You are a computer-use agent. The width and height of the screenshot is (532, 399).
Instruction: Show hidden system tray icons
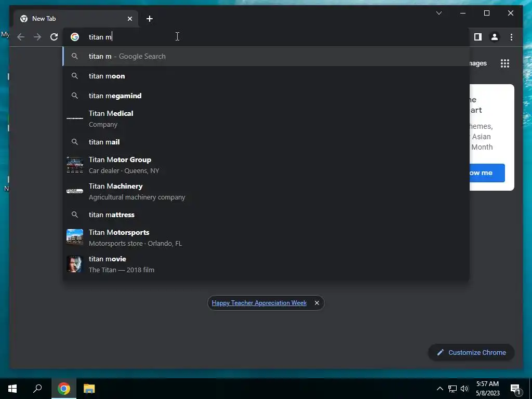pyautogui.click(x=440, y=389)
